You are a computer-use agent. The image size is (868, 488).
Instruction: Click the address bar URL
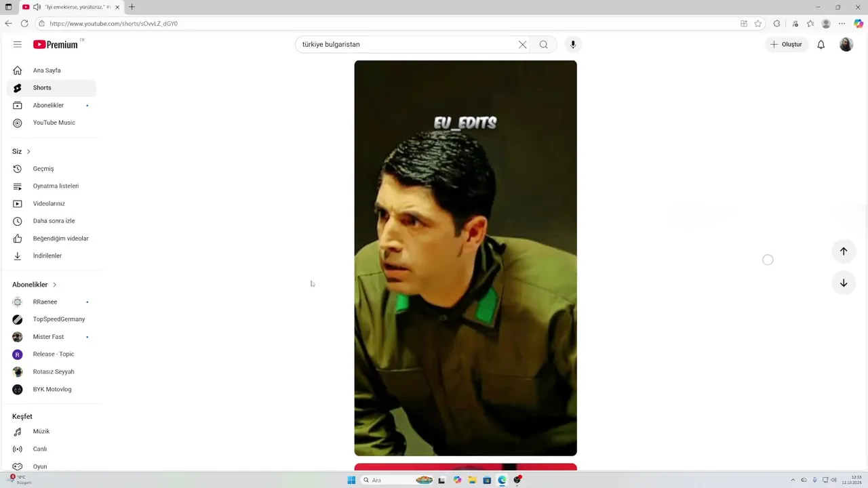tap(113, 24)
